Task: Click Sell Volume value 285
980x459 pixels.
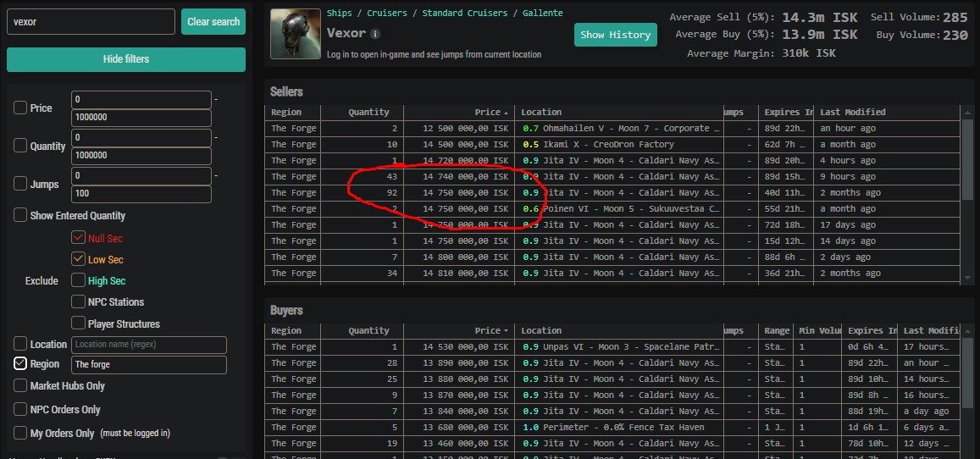Action: (x=955, y=18)
